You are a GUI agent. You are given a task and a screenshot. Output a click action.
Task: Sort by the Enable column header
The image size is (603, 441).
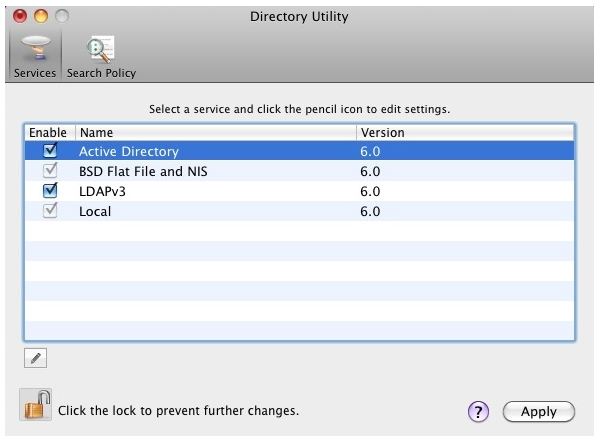point(48,133)
